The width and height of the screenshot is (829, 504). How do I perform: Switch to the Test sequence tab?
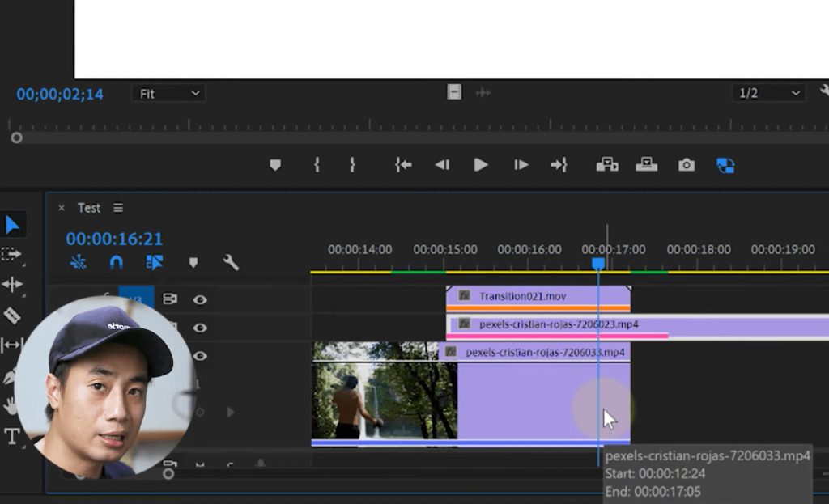pyautogui.click(x=89, y=208)
